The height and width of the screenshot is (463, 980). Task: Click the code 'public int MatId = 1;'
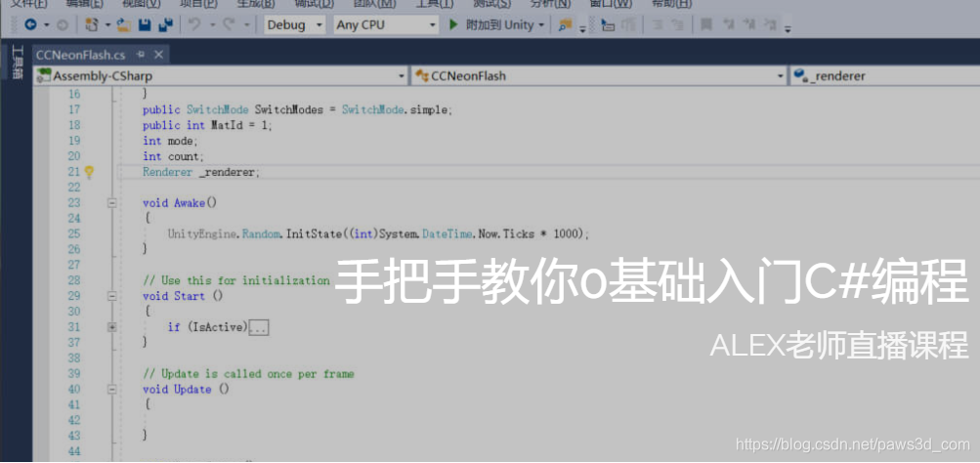208,126
